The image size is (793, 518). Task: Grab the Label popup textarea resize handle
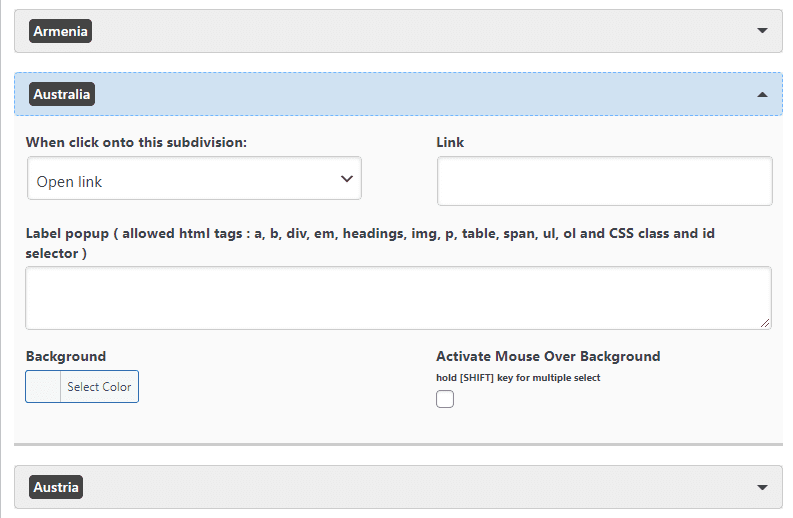(765, 323)
